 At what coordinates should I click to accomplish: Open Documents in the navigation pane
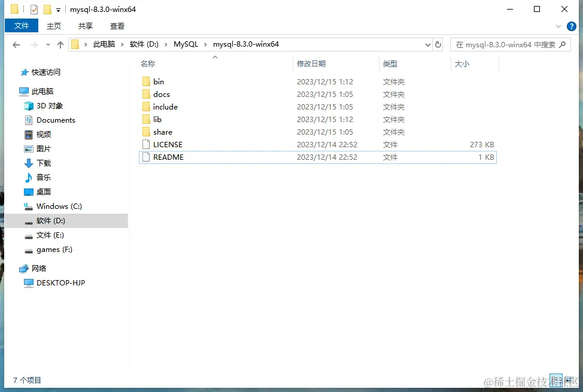click(x=56, y=120)
